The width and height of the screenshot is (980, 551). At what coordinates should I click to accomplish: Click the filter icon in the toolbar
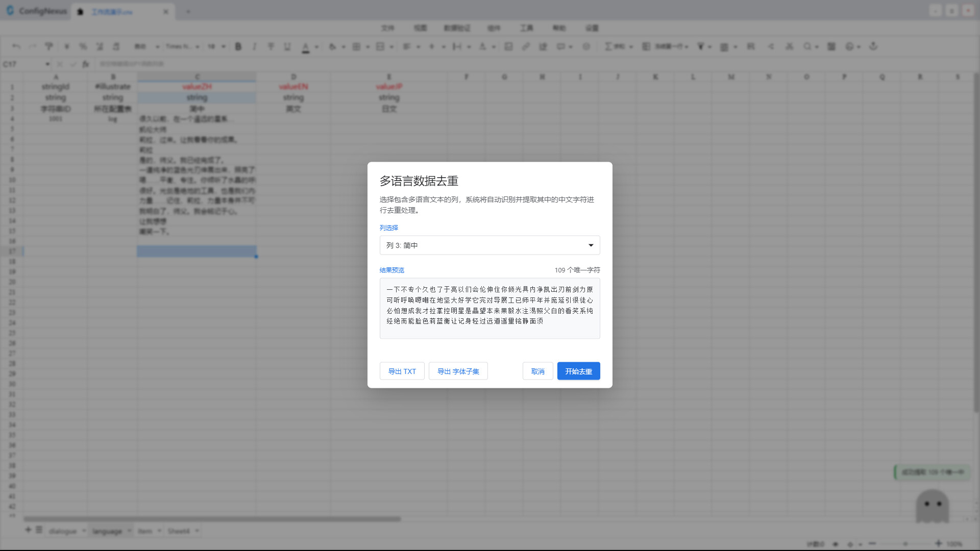pos(701,46)
